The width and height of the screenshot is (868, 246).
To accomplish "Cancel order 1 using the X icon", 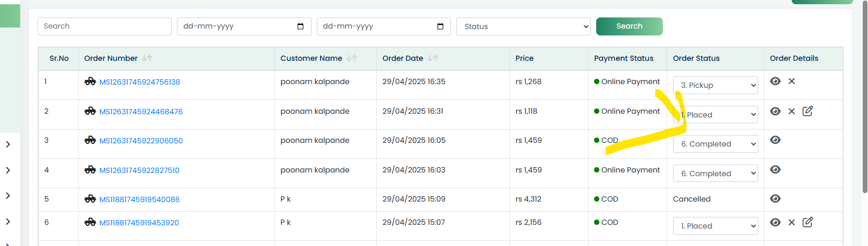I will coord(792,81).
